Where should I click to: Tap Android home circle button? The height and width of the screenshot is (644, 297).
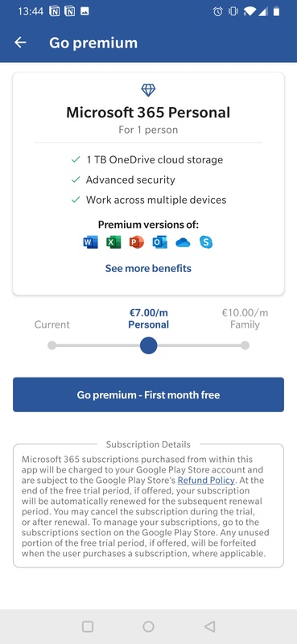148,626
